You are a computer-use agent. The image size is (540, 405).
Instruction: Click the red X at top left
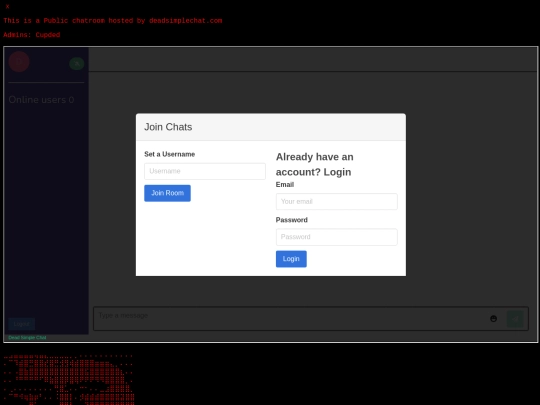pos(7,7)
